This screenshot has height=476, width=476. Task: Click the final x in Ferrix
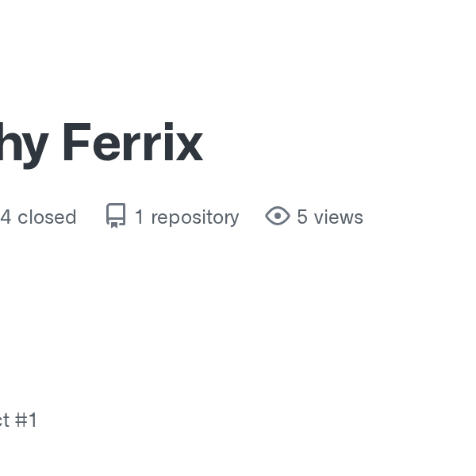point(190,145)
